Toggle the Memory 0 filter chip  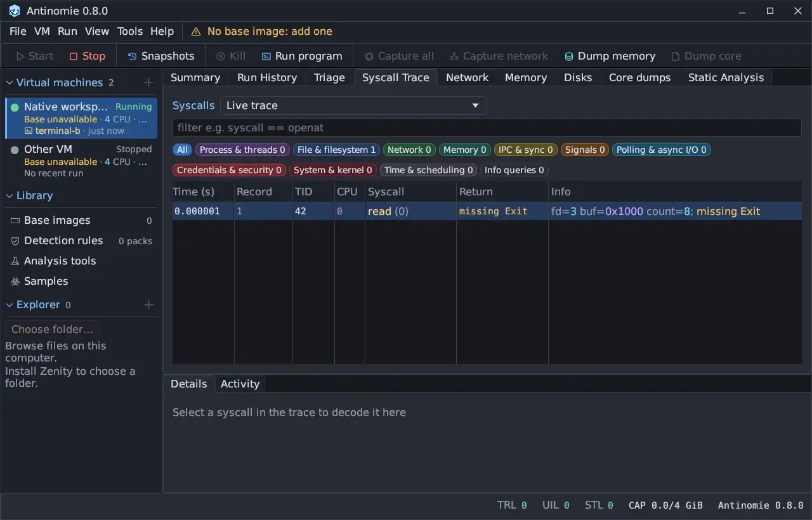[465, 150]
